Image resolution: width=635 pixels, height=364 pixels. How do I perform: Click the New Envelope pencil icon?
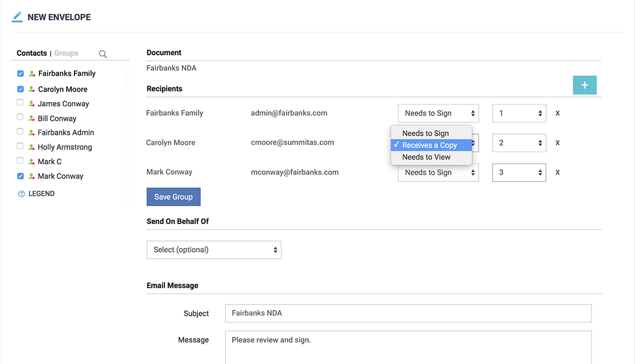[17, 17]
